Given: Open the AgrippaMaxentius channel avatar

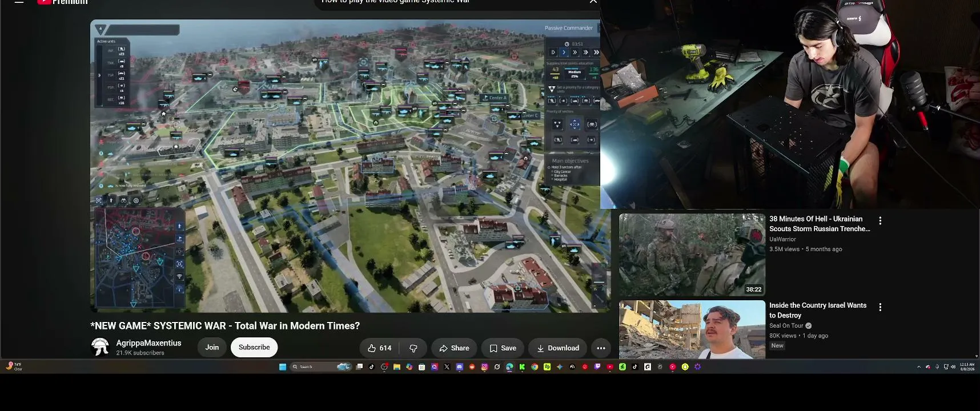Looking at the screenshot, I should click(100, 346).
